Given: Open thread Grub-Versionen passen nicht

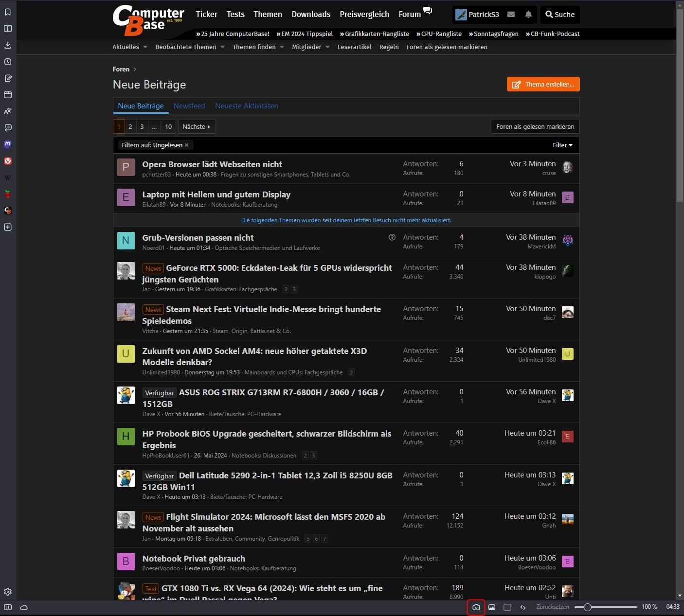Looking at the screenshot, I should tap(198, 238).
